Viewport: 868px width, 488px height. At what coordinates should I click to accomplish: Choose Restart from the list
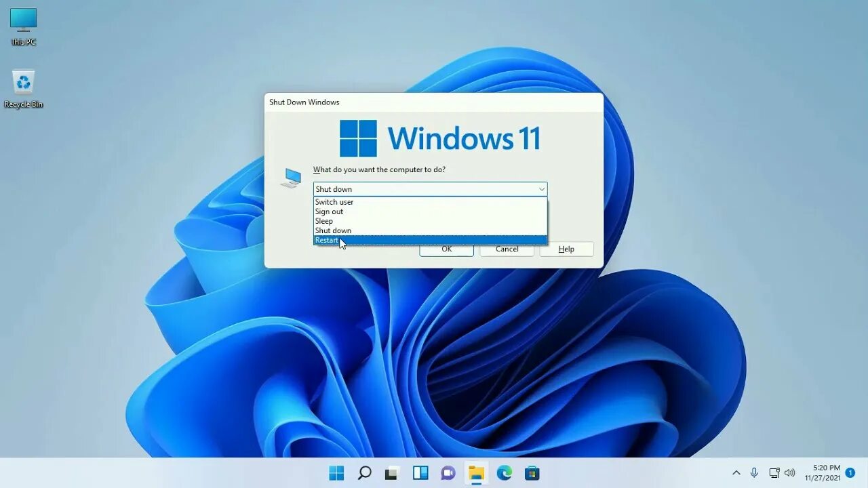tap(430, 240)
